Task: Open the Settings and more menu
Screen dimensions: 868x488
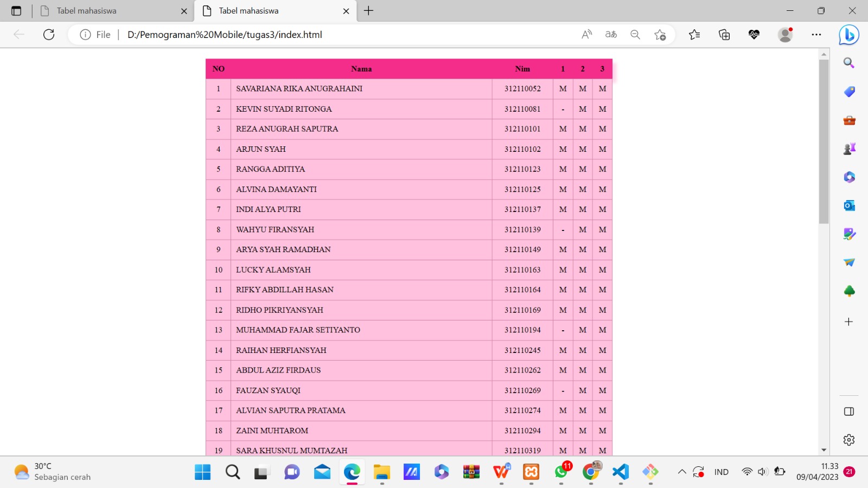Action: pos(816,34)
